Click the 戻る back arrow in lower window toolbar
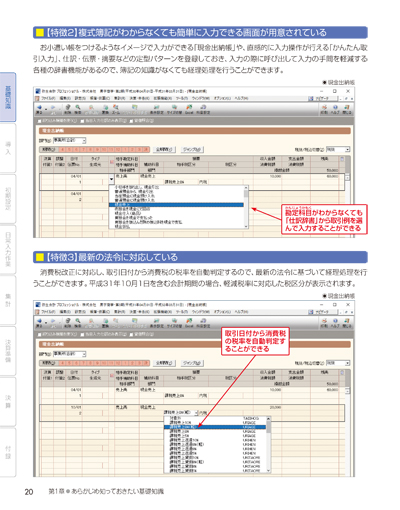 tap(40, 322)
